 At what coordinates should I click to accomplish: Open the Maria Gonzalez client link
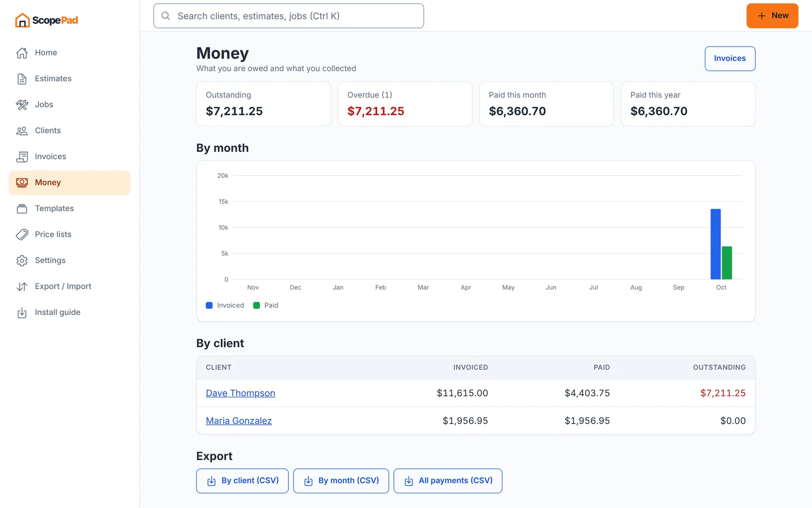click(239, 421)
